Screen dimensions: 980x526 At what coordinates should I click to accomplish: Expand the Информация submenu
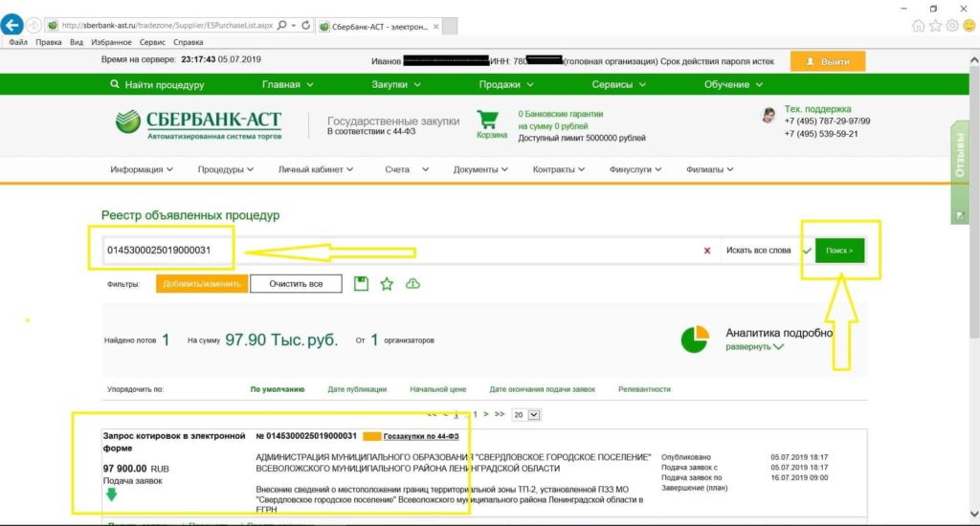(142, 169)
